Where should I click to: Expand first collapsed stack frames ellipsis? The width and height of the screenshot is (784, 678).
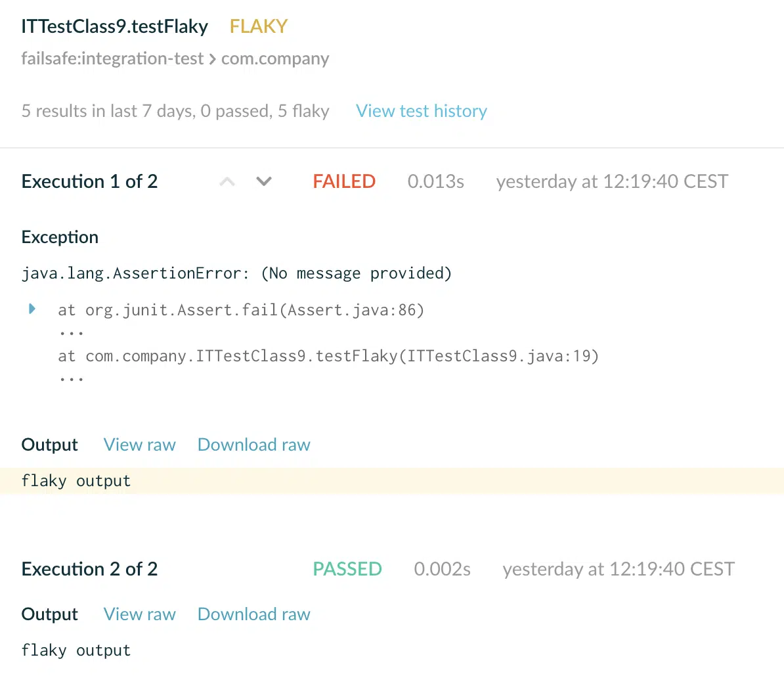click(x=71, y=333)
